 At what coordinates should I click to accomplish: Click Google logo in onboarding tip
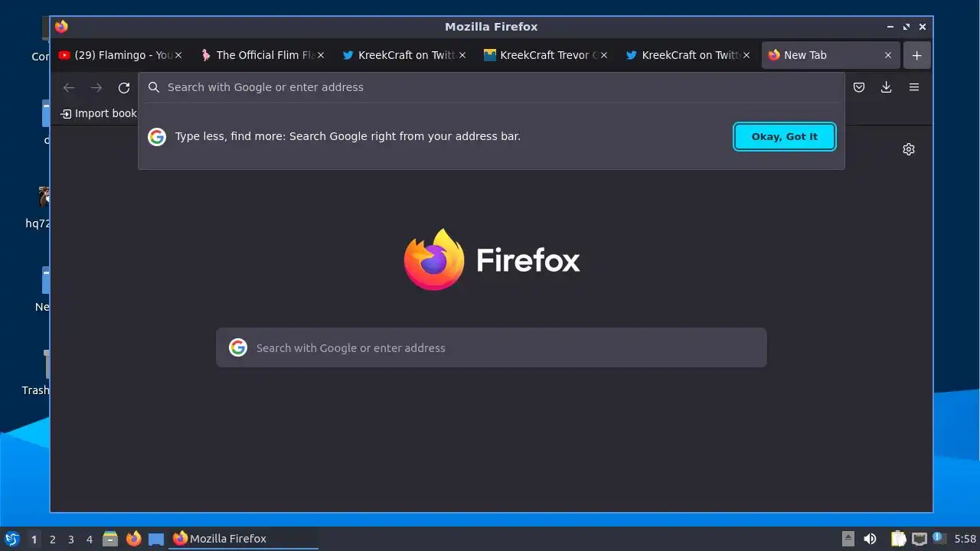[x=157, y=136]
